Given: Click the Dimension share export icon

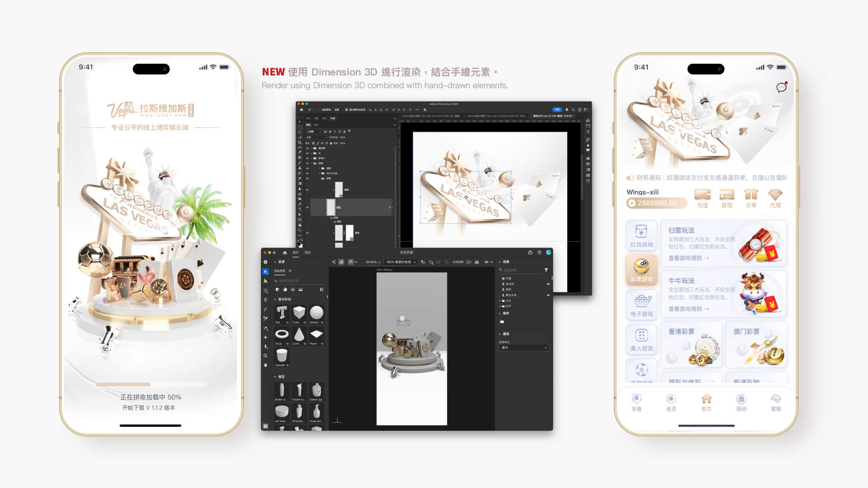Looking at the screenshot, I should click(x=530, y=252).
